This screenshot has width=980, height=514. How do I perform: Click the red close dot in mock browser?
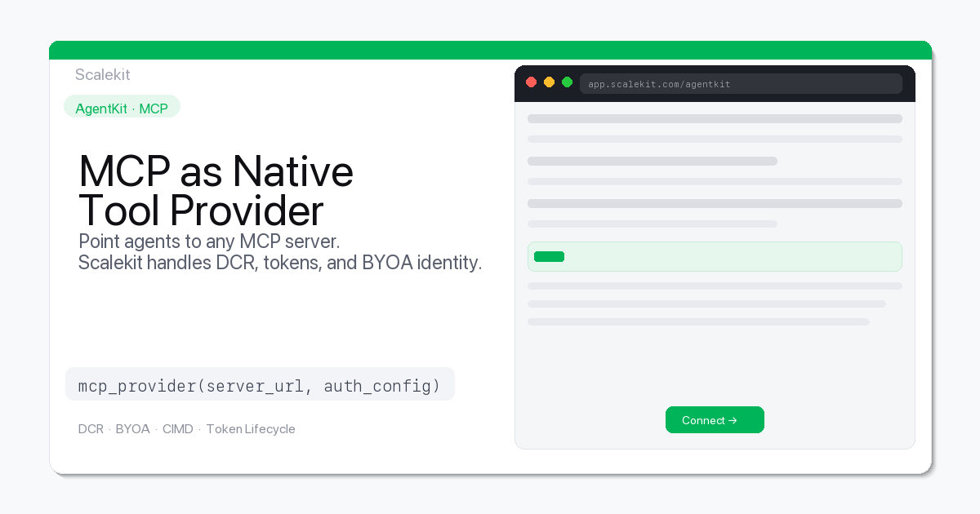point(531,82)
